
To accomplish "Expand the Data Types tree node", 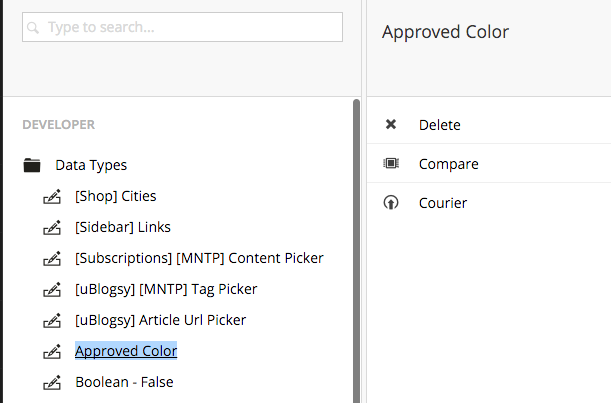I will (x=91, y=165).
